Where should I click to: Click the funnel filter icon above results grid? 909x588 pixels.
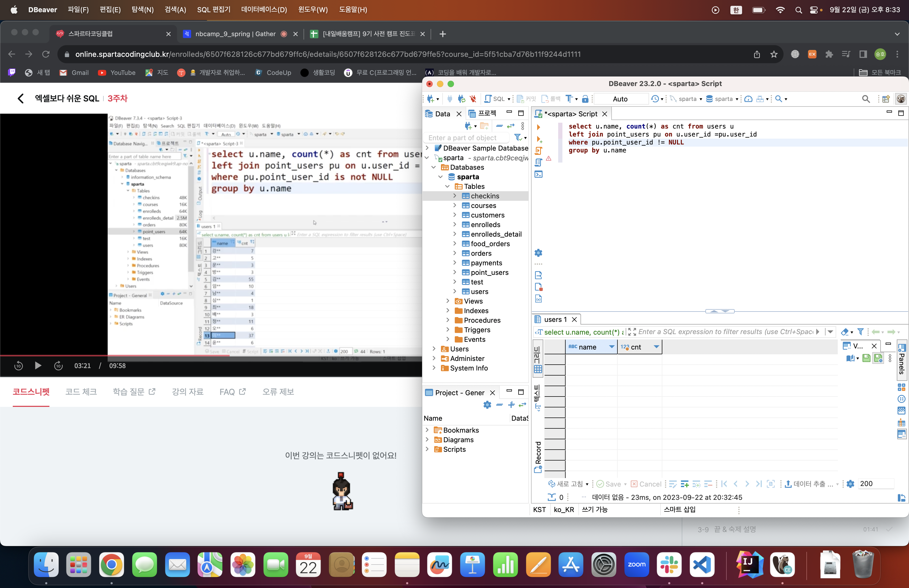pos(861,332)
